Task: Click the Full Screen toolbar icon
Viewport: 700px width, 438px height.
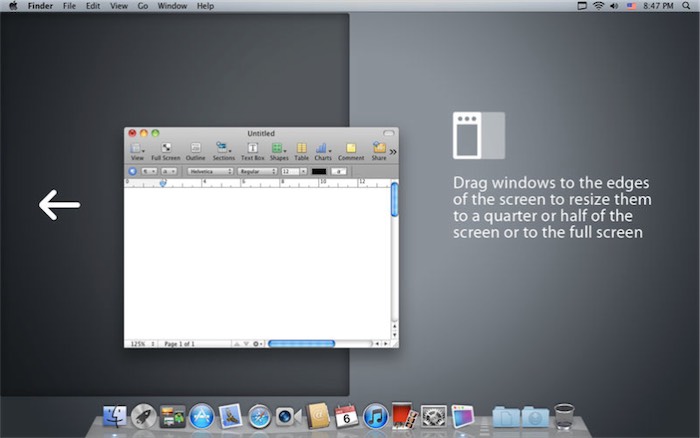Action: pos(166,149)
